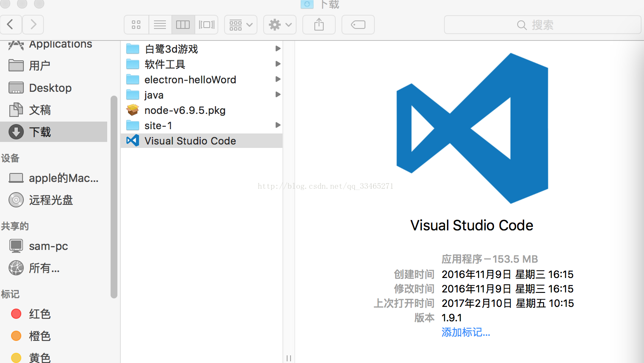Open the gear action menu

(280, 25)
